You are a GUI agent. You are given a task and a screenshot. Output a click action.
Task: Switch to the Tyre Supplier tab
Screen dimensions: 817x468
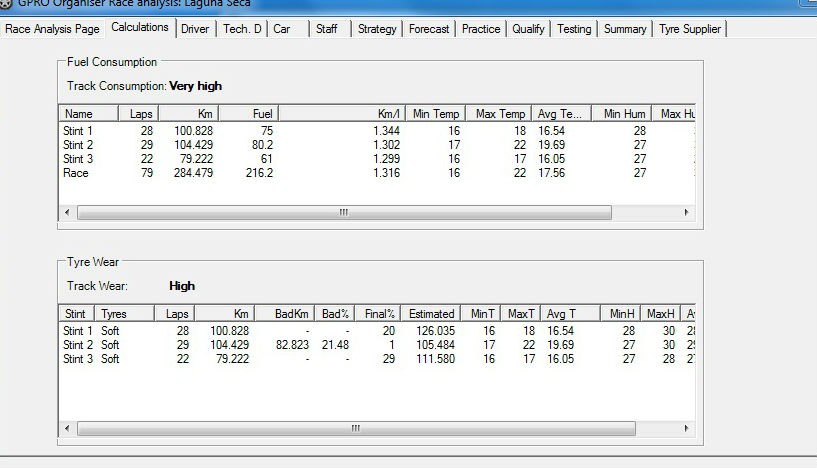690,29
